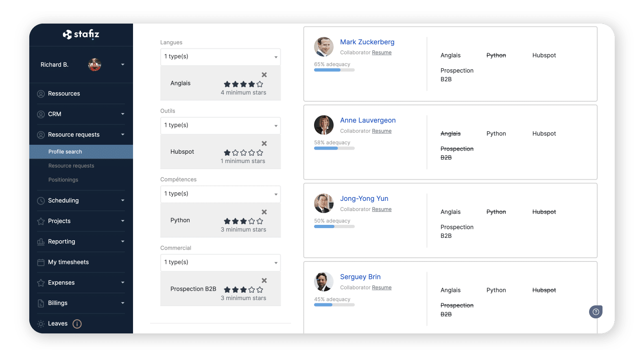This screenshot has width=644, height=357.
Task: Set Anglais rating to one star
Action: tap(227, 84)
